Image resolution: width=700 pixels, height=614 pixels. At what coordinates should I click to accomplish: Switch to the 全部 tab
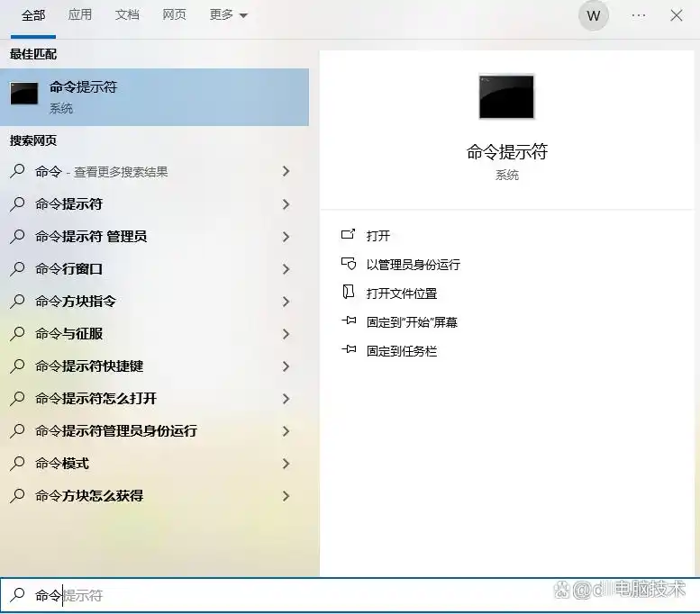tap(33, 15)
